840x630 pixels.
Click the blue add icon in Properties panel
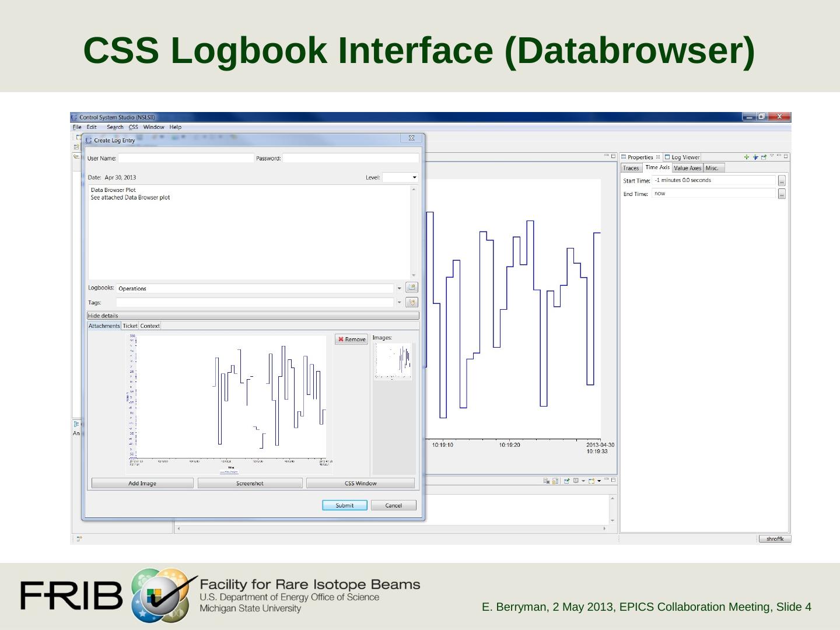pos(755,157)
